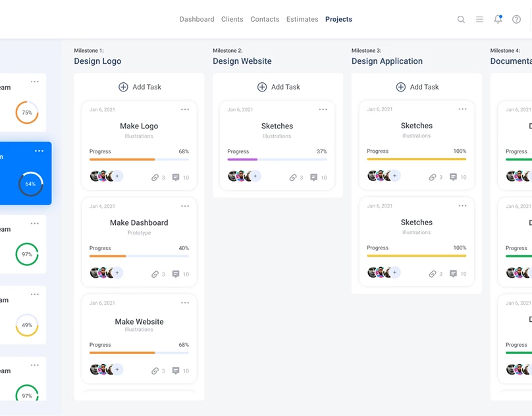The height and width of the screenshot is (416, 532).
Task: Click attachment link icon on Make Logo card
Action: click(155, 178)
